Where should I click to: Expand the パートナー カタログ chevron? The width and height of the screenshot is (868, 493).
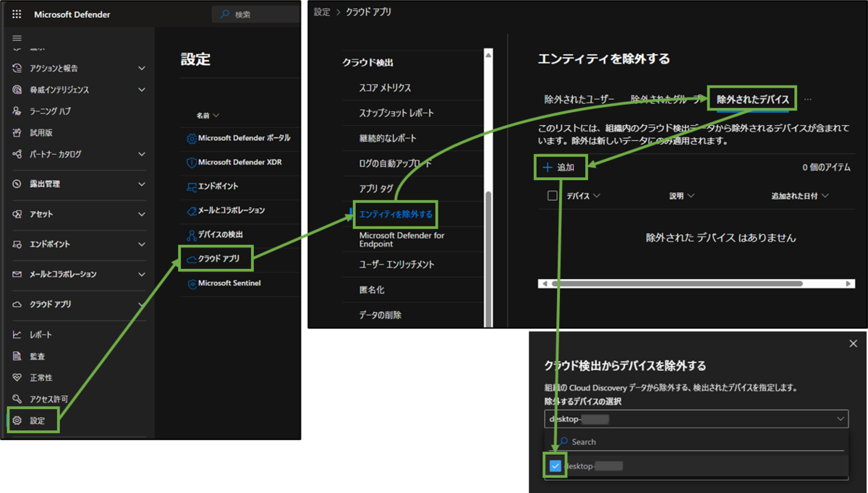142,155
